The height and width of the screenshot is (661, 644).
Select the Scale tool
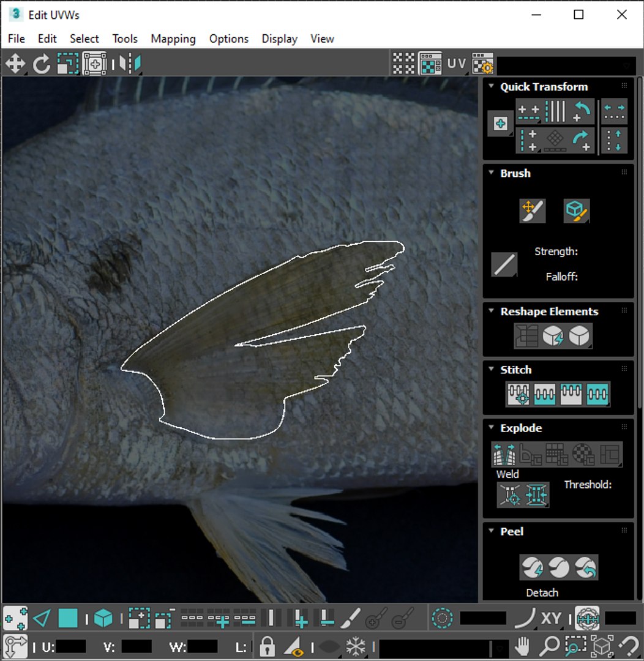[68, 64]
